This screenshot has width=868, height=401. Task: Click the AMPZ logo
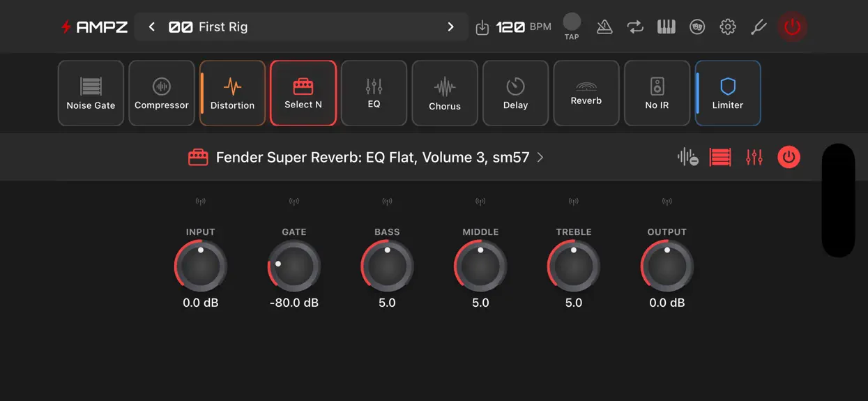point(94,27)
